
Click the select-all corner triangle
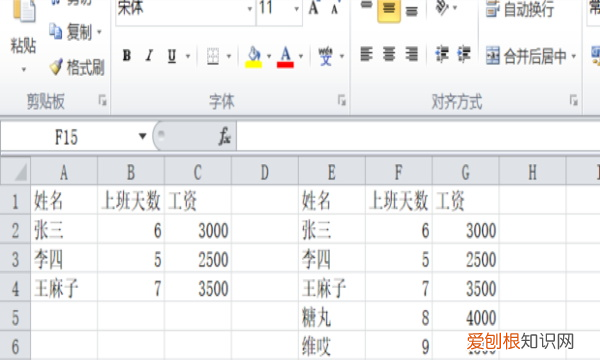pos(15,172)
